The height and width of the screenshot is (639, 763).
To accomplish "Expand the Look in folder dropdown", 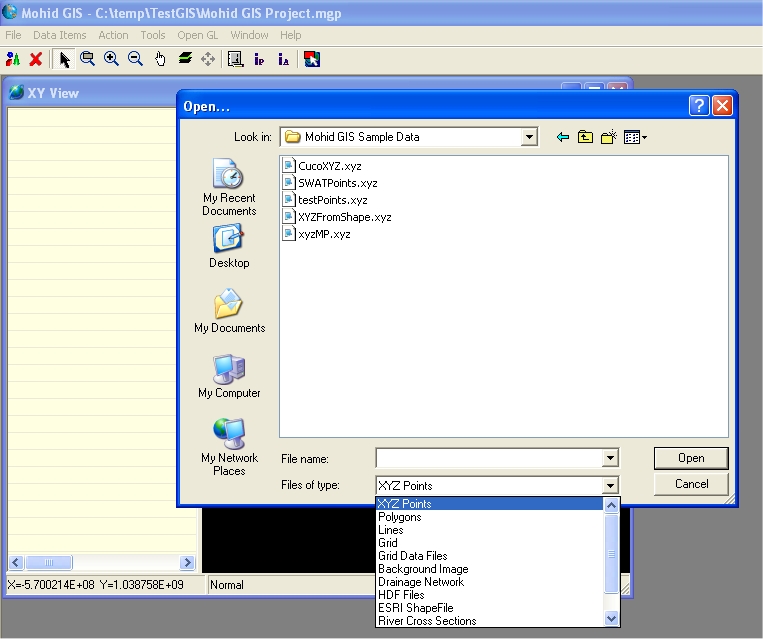I will tap(529, 137).
